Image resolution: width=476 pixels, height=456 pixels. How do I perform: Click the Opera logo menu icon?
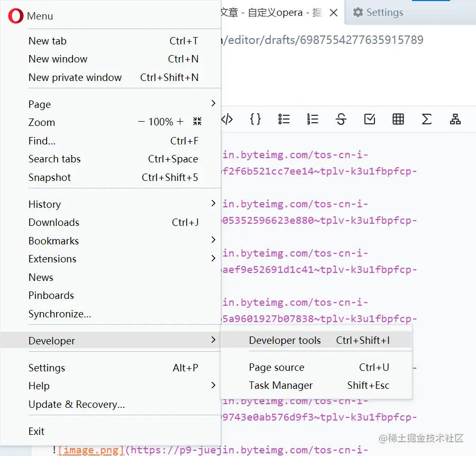(15, 16)
